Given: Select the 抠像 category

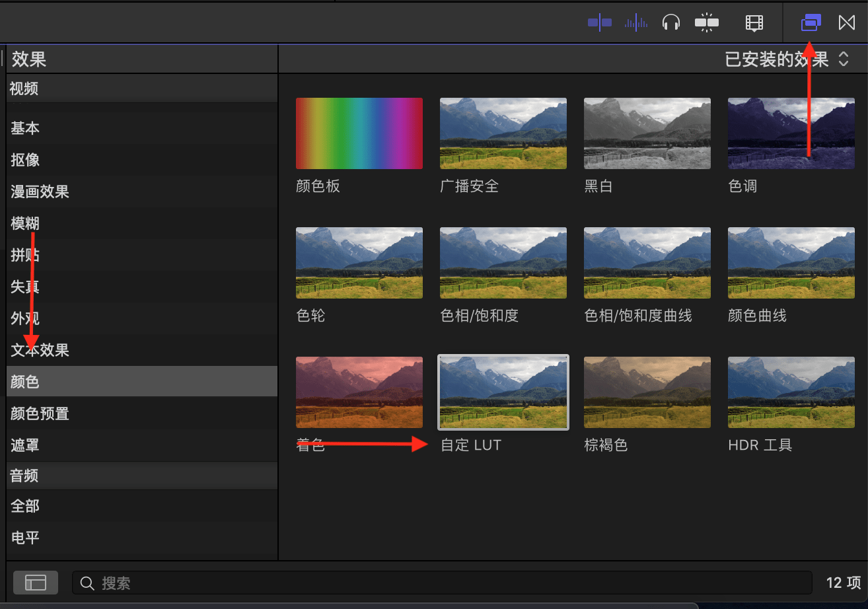Looking at the screenshot, I should (25, 160).
